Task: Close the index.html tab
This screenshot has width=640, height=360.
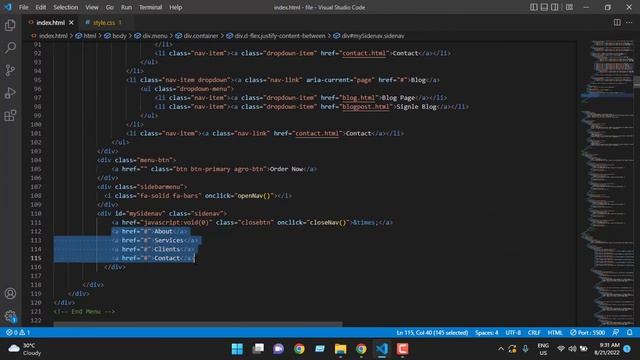Action: (71, 22)
